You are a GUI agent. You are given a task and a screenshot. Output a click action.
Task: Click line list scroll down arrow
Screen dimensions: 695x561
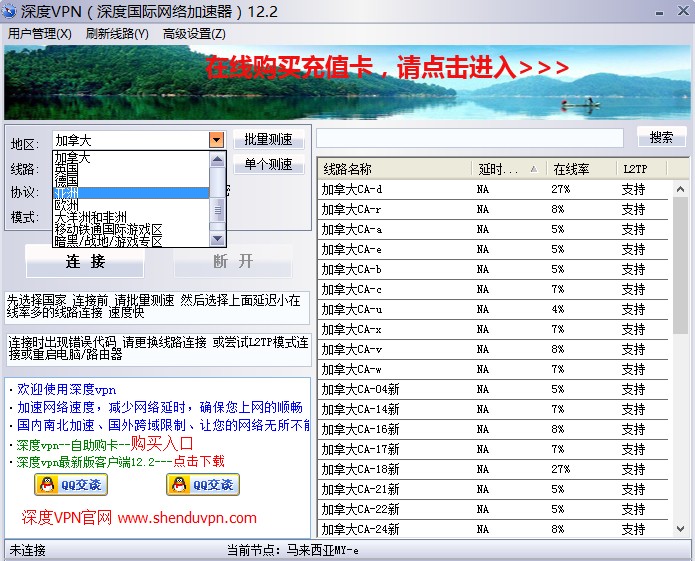point(680,529)
